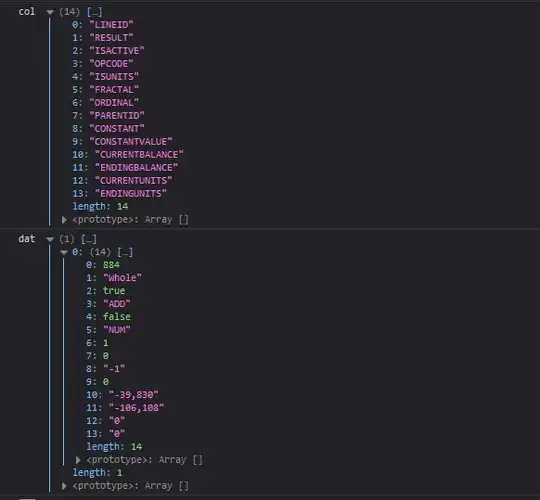The image size is (540, 500).
Task: Select the "ADD" string value
Action: pyautogui.click(x=117, y=304)
